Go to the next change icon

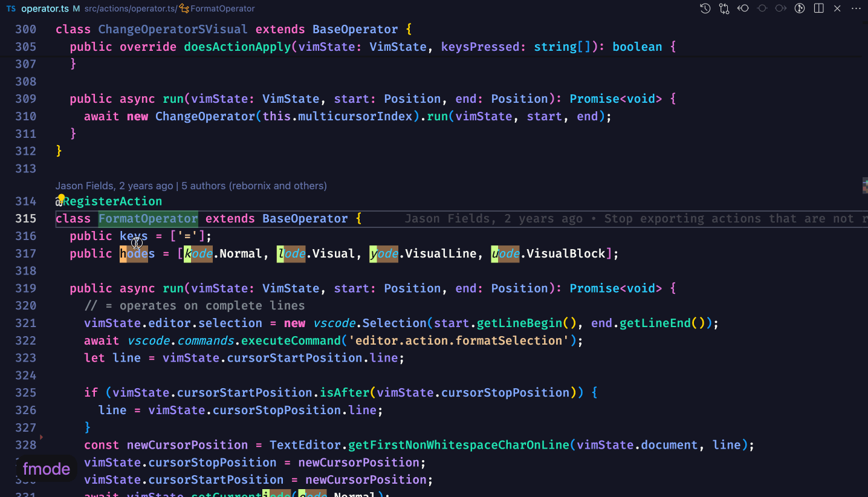(781, 8)
